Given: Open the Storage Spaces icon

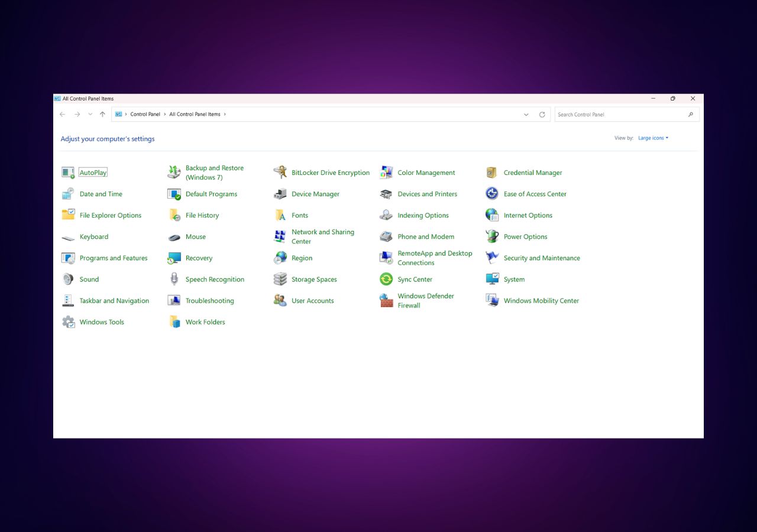Looking at the screenshot, I should tap(280, 279).
